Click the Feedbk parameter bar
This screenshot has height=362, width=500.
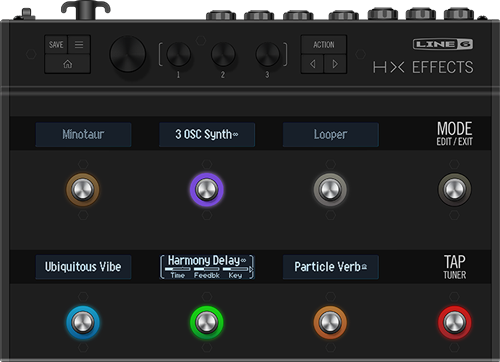[x=207, y=269]
